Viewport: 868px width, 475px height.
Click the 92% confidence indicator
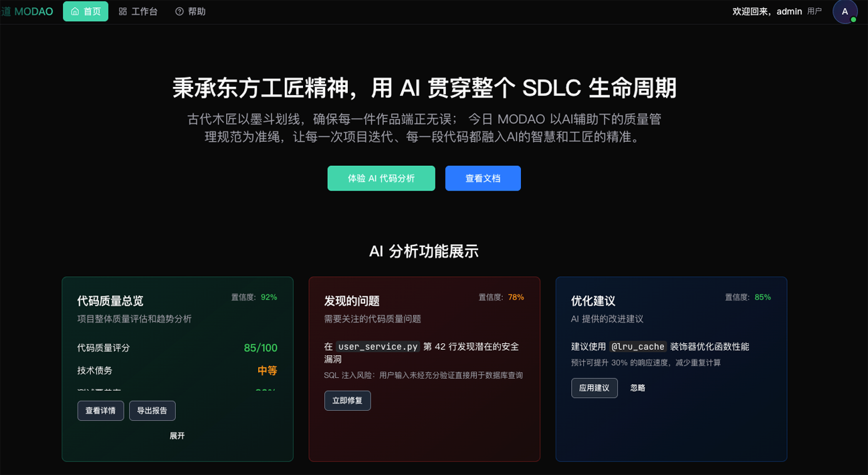pos(269,297)
